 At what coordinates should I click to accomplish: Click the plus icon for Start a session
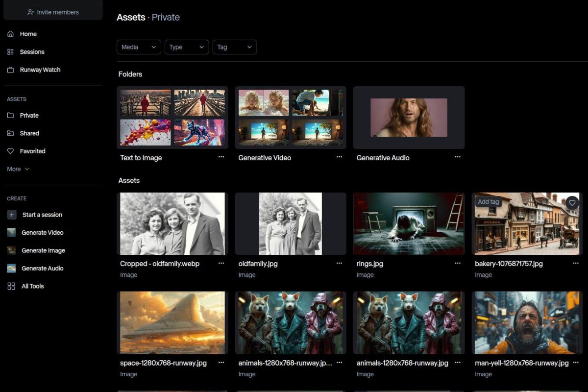click(x=12, y=215)
